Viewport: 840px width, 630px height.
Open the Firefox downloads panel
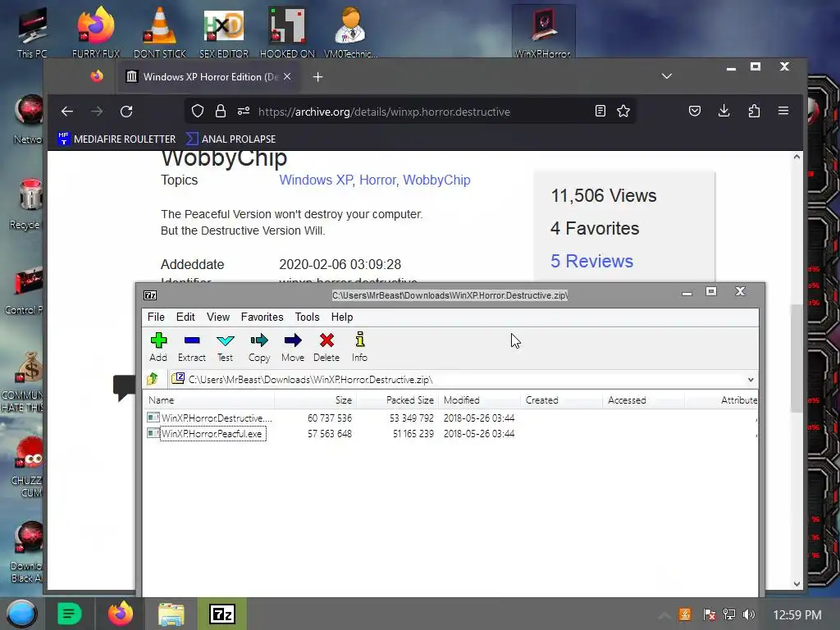pos(724,111)
